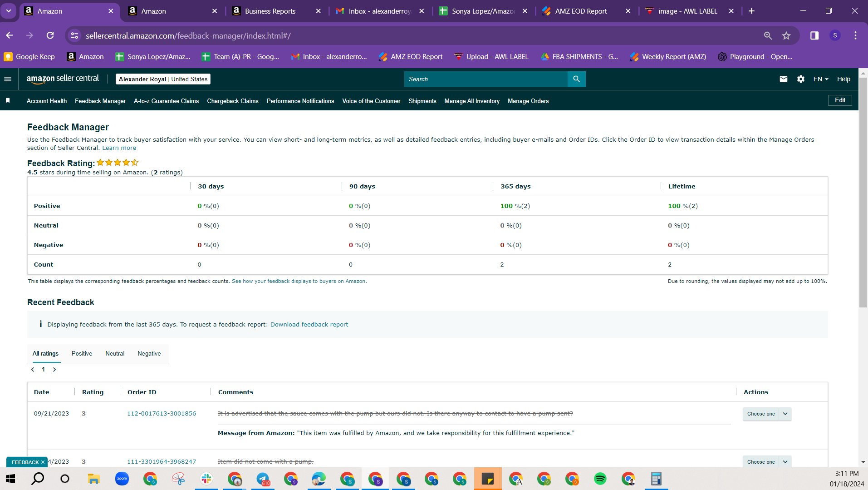
Task: Go back to previous page
Action: [x=10, y=35]
